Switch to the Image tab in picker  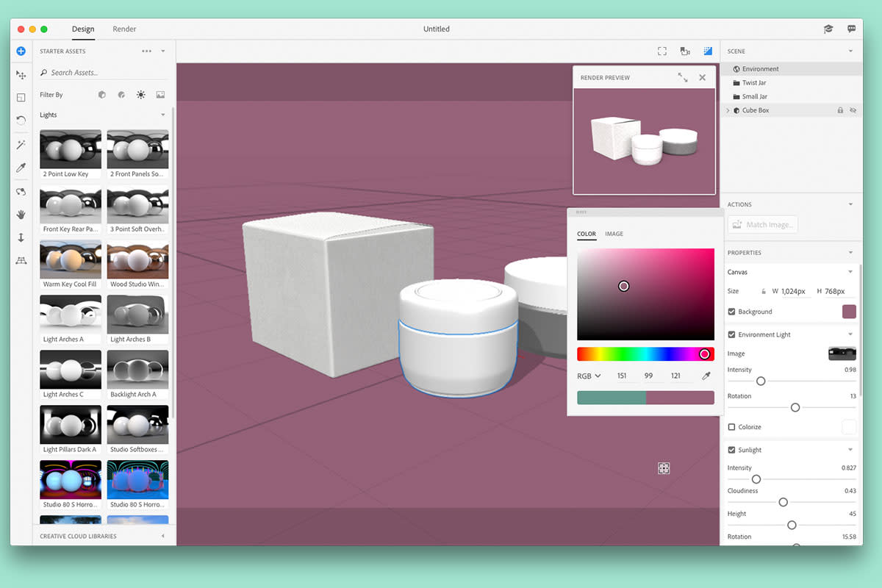coord(614,234)
